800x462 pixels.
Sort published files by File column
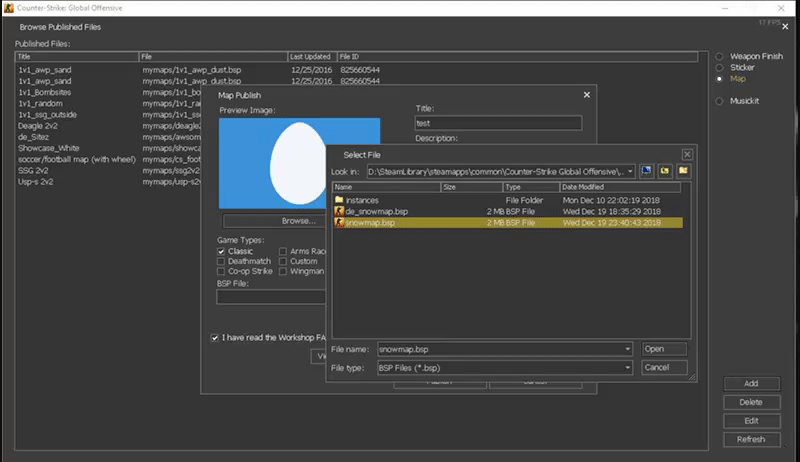213,57
